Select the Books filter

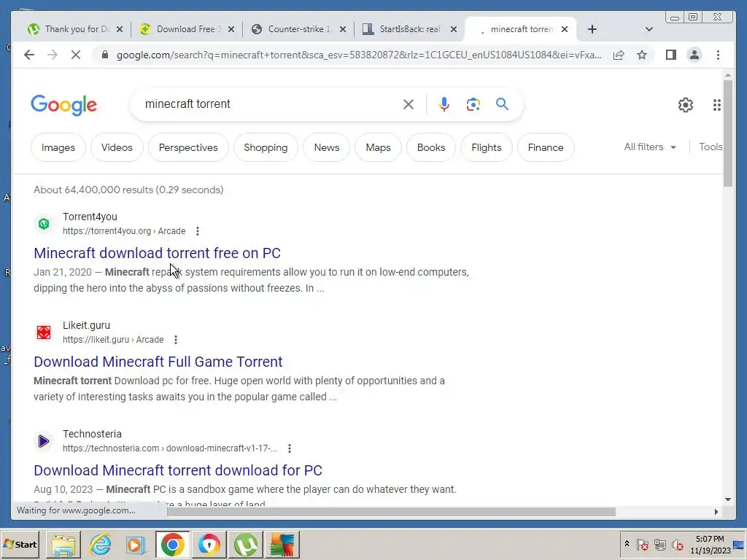coord(431,147)
